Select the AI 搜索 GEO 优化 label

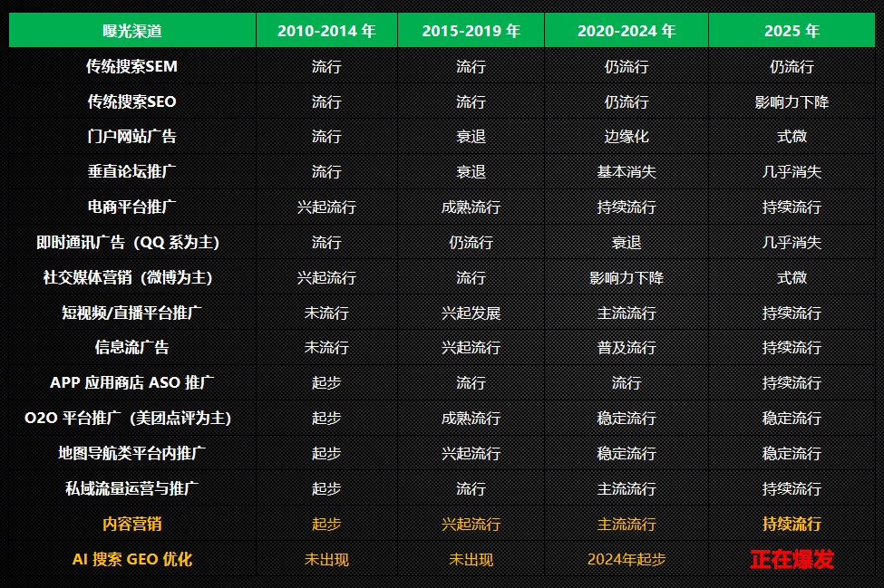(131, 559)
